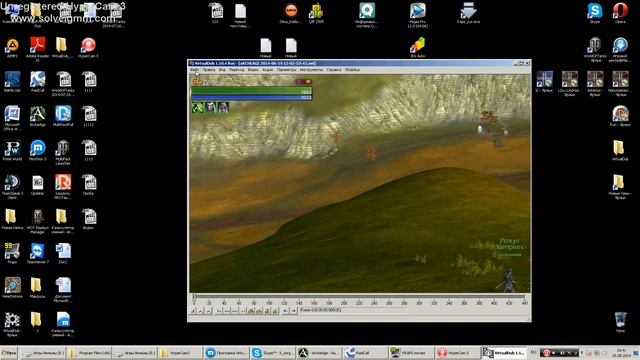
Task: Select the Recycle Bin desktop icon
Action: (x=620, y=322)
